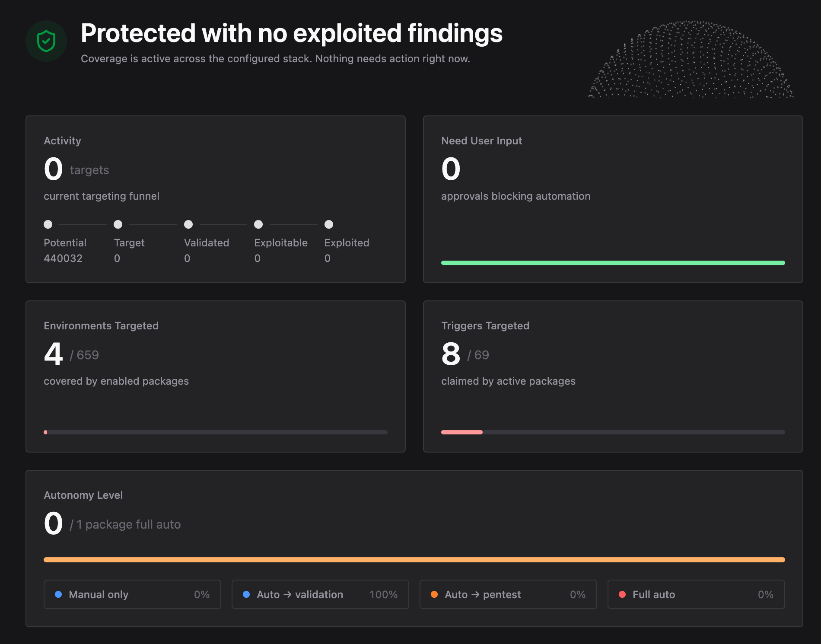
Task: Click the 'Protected with no exploited findings' heading
Action: (x=292, y=33)
